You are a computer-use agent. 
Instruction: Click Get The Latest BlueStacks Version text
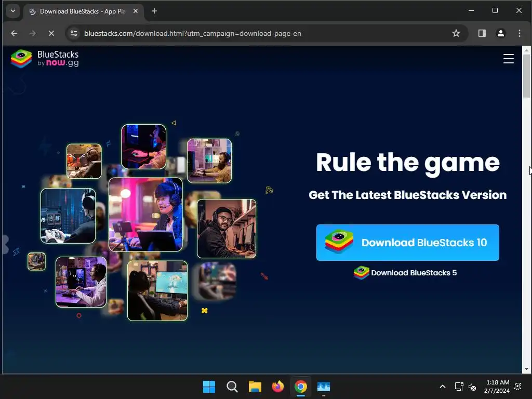(x=407, y=195)
